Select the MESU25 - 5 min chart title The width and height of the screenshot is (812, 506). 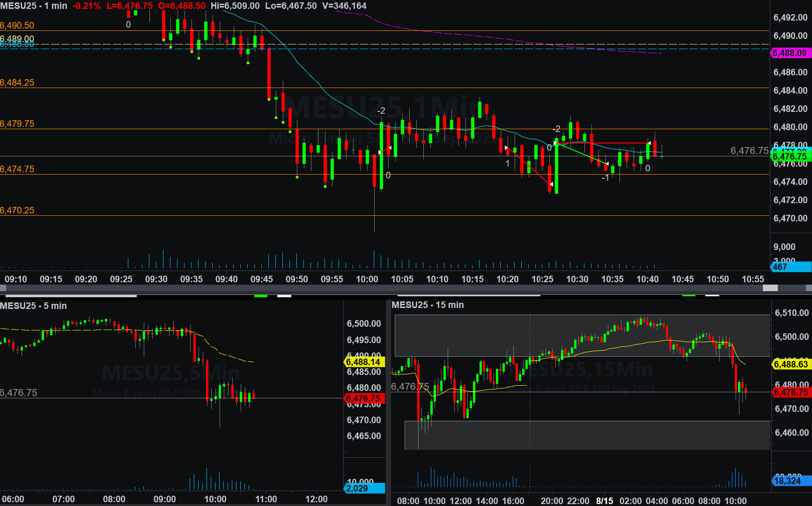33,306
